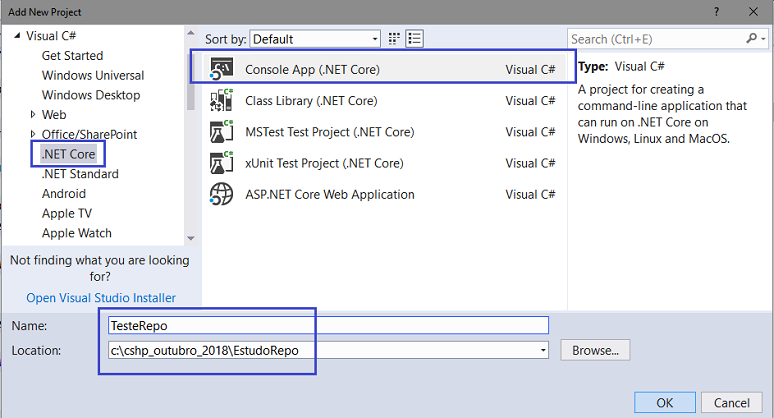Open Visual Studio Installer link
This screenshot has width=774, height=418.
click(101, 298)
